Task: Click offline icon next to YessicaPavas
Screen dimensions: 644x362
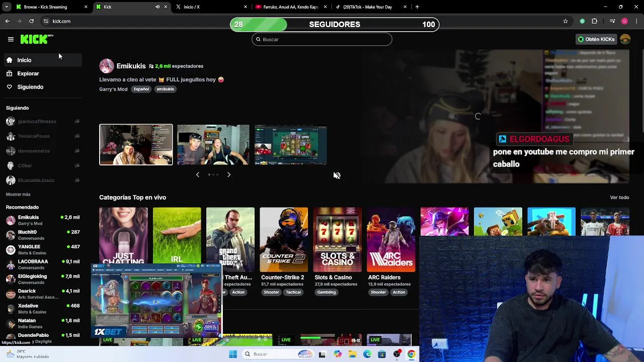Action: [x=77, y=136]
